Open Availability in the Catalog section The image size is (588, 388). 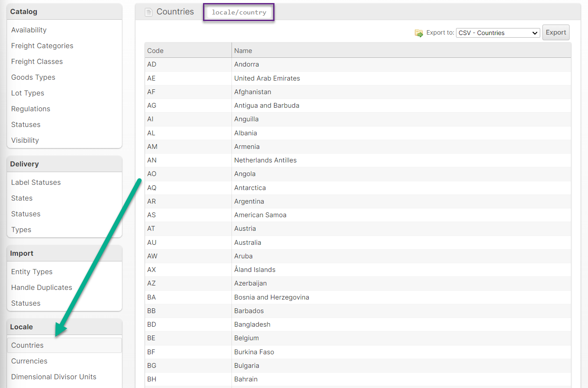click(x=29, y=30)
